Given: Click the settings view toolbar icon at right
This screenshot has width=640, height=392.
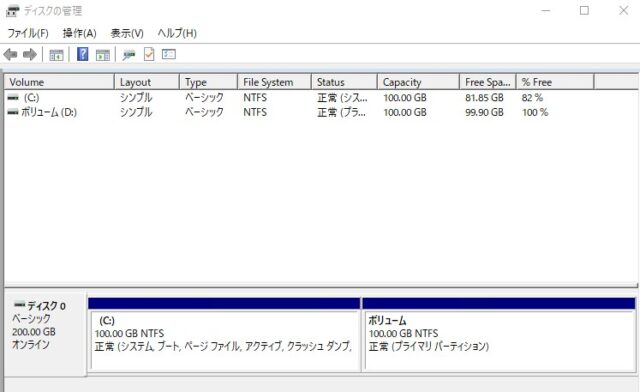Looking at the screenshot, I should [x=169, y=54].
